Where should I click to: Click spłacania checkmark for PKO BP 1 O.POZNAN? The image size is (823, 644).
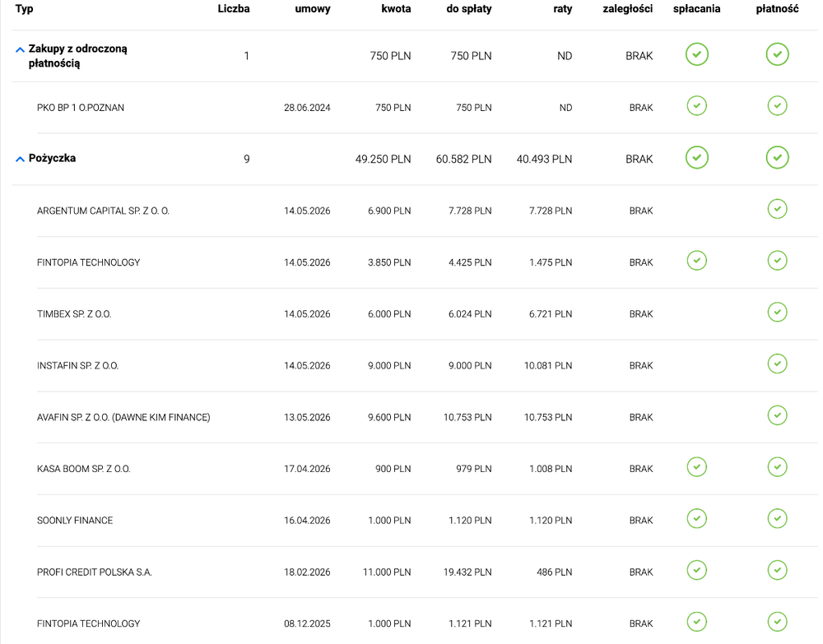696,106
